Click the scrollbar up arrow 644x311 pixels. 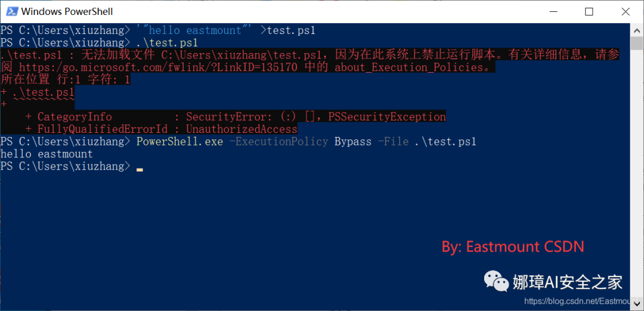coord(637,30)
